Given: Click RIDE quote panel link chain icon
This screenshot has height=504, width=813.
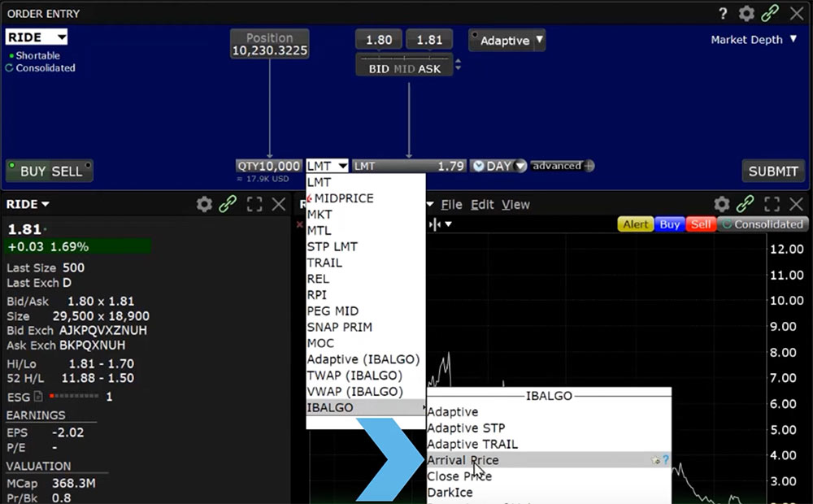Looking at the screenshot, I should tap(228, 204).
